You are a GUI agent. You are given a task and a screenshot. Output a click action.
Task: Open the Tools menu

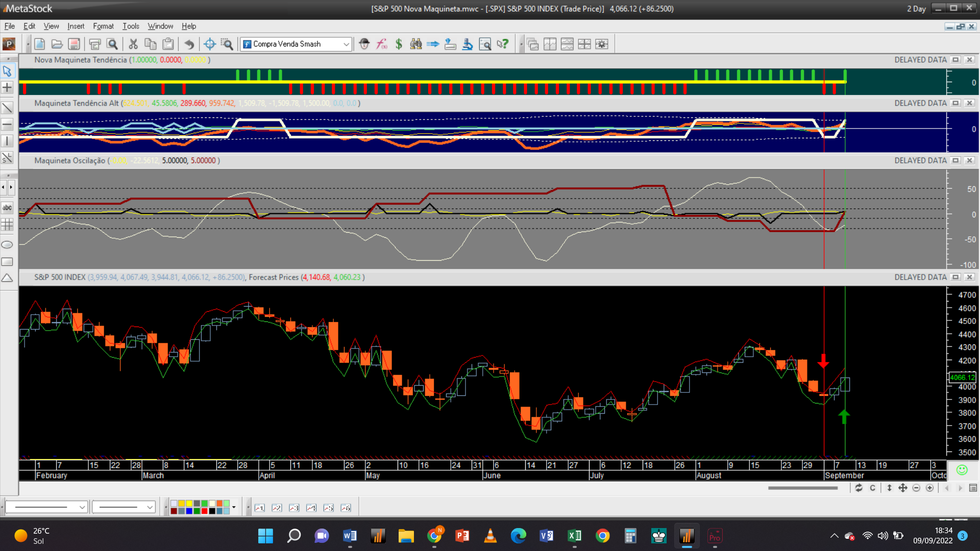131,26
